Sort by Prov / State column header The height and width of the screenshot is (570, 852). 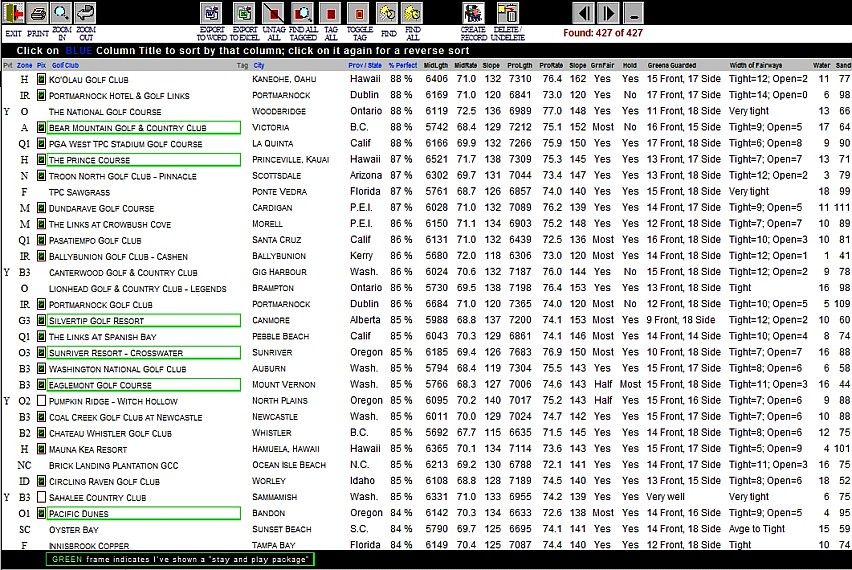(365, 65)
